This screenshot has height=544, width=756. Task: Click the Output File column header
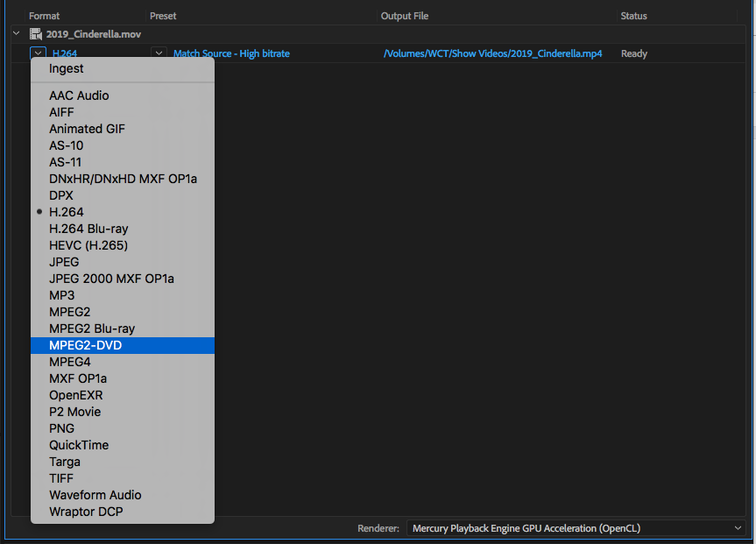[x=404, y=16]
